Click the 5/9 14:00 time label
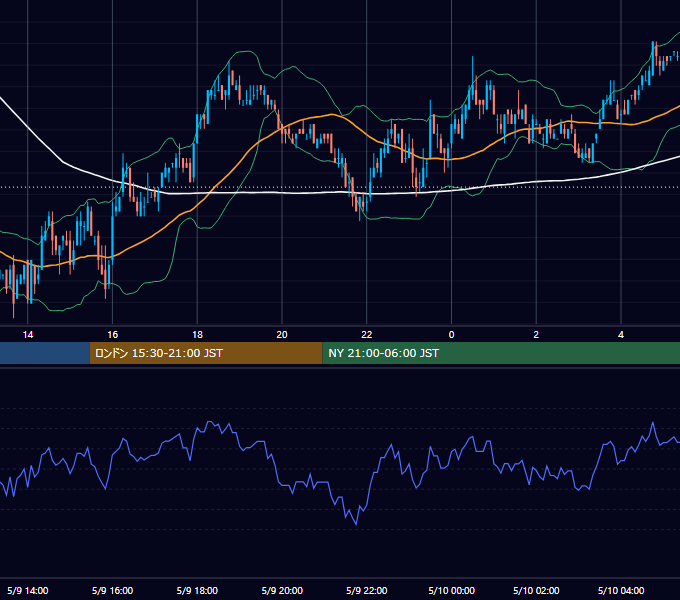The height and width of the screenshot is (600, 680). 28,590
